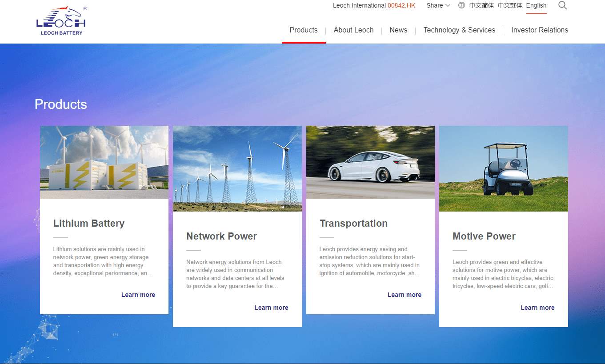Learn more about Transportation

(405, 295)
